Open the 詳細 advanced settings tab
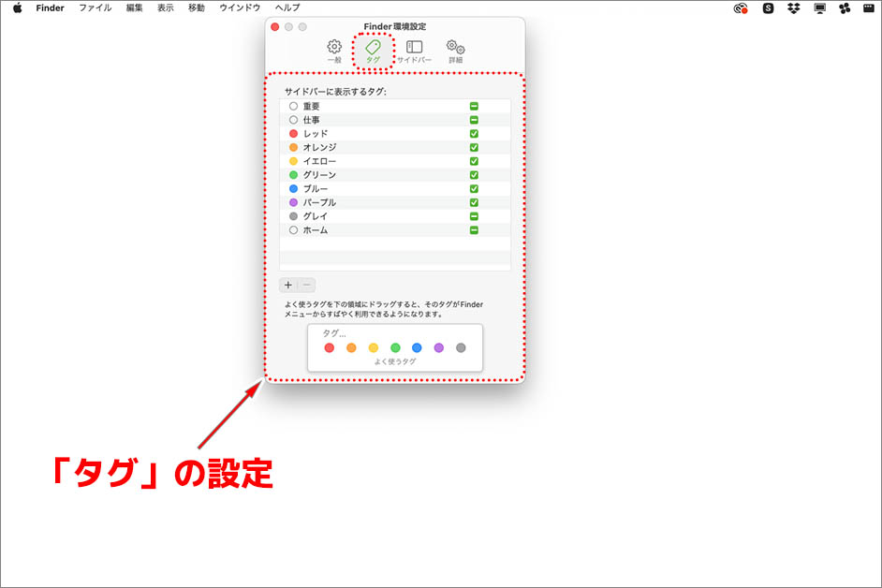The image size is (882, 588). pyautogui.click(x=456, y=51)
